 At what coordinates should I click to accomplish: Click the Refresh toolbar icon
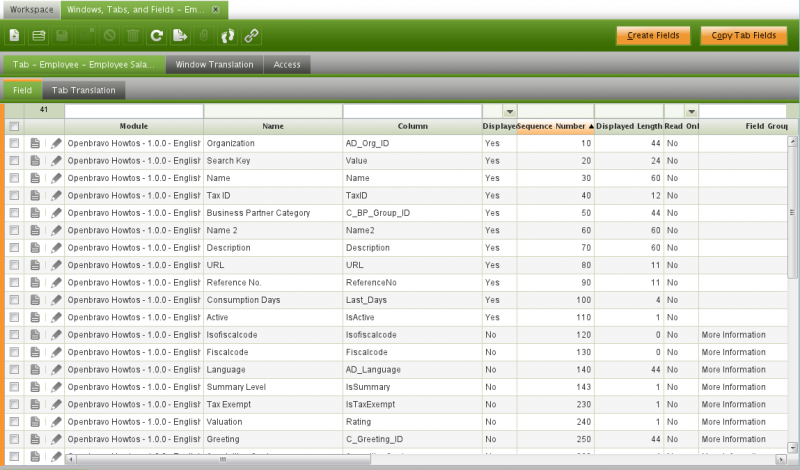point(156,36)
